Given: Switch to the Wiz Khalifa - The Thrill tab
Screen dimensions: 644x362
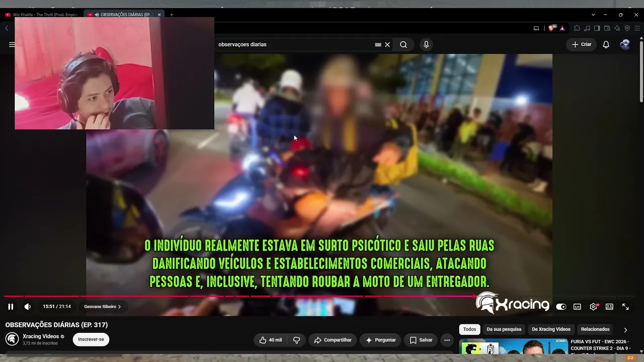Looking at the screenshot, I should 42,15.
